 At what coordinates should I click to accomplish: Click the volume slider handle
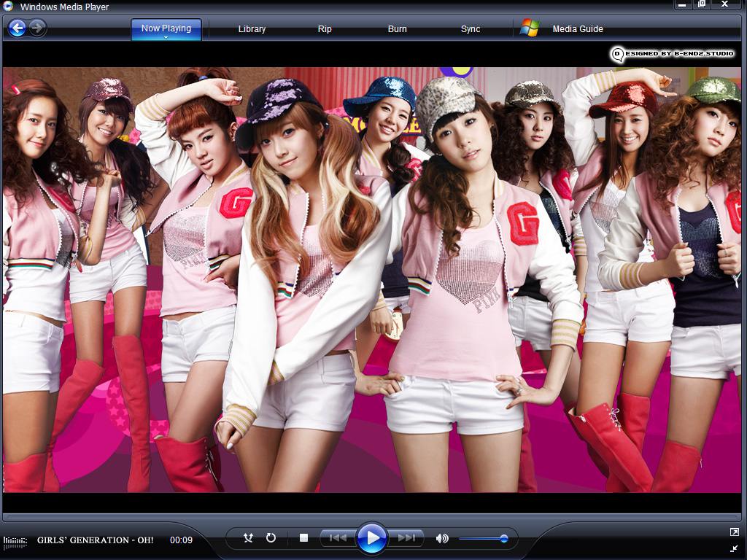point(503,539)
